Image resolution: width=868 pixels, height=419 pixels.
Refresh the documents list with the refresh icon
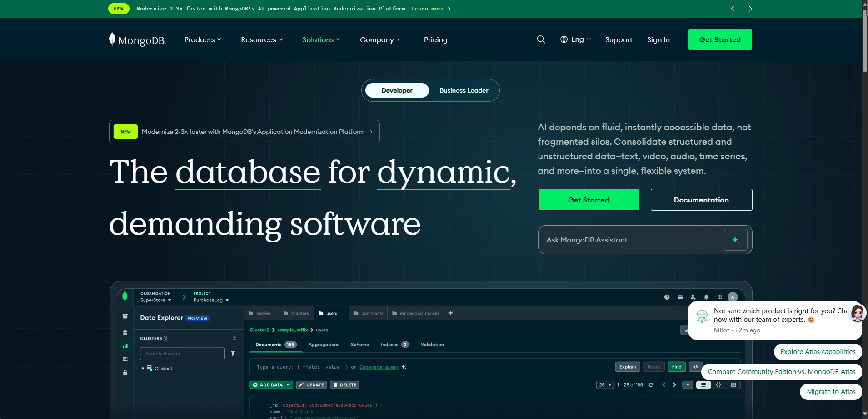[x=651, y=385]
